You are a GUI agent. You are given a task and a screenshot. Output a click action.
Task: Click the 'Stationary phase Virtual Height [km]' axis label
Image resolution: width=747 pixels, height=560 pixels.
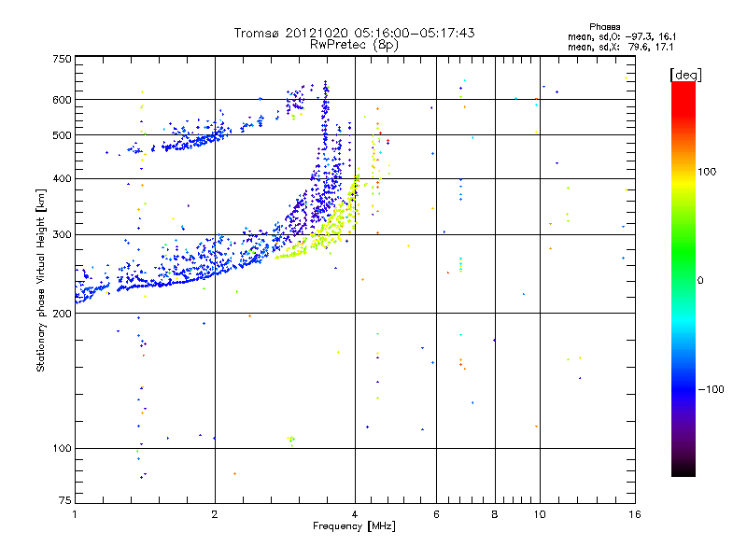click(41, 280)
